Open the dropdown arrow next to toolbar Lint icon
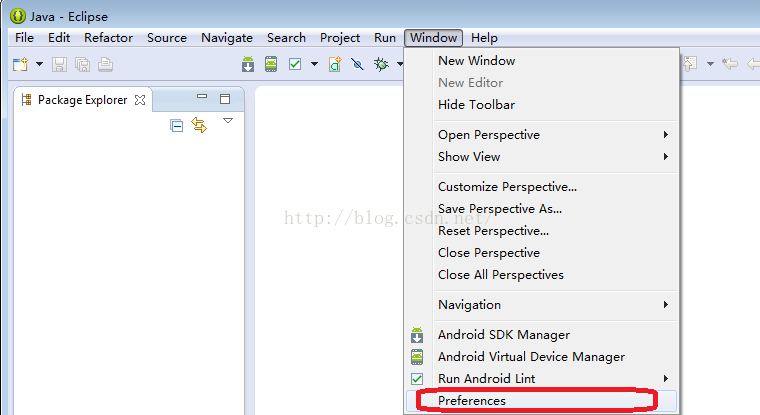The width and height of the screenshot is (760, 415). 314,64
